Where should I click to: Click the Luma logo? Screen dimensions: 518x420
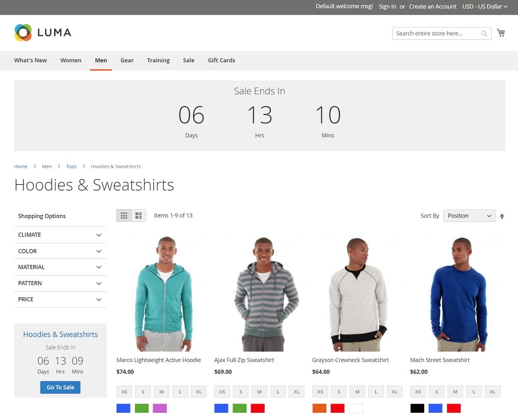(43, 32)
